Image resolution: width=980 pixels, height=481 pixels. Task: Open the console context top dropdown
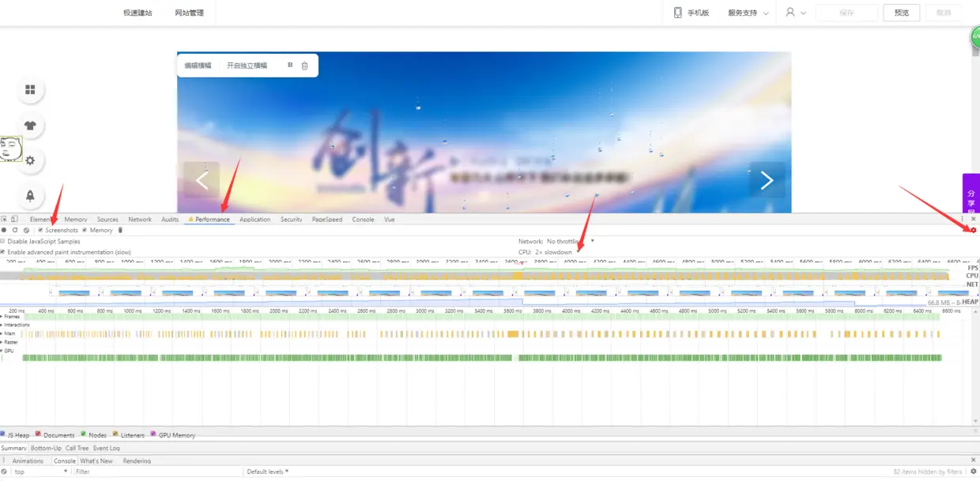(x=41, y=472)
